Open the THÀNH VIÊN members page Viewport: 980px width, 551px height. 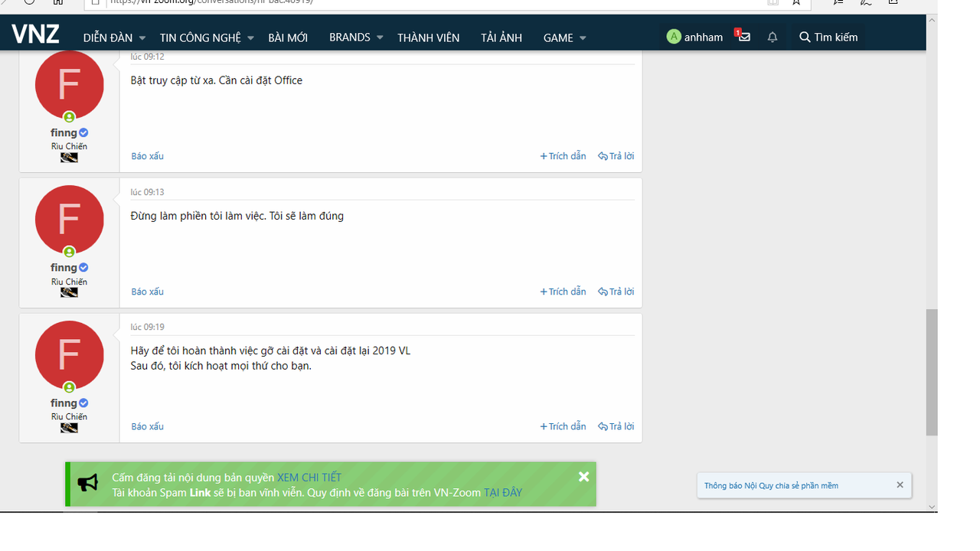[429, 37]
